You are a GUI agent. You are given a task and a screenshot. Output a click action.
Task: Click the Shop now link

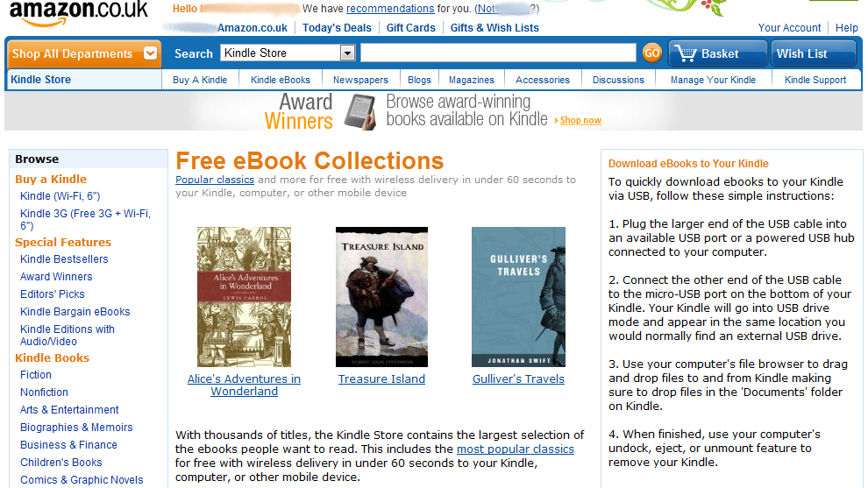[x=580, y=120]
